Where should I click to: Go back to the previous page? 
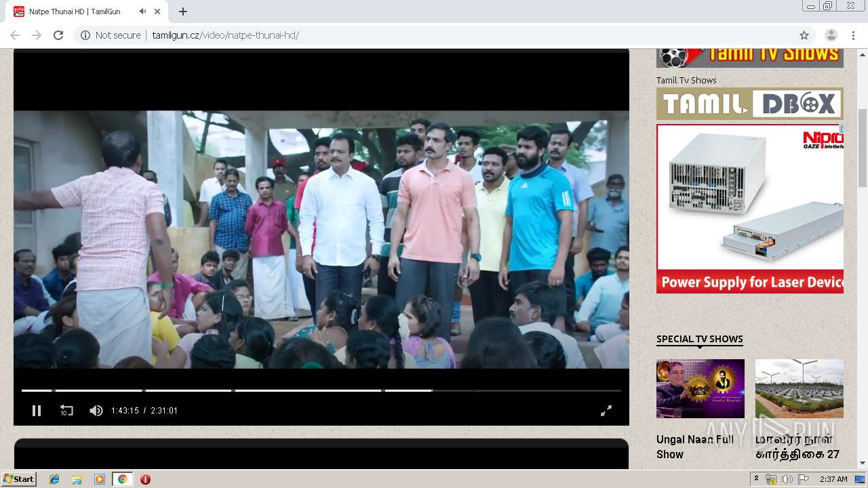(15, 35)
